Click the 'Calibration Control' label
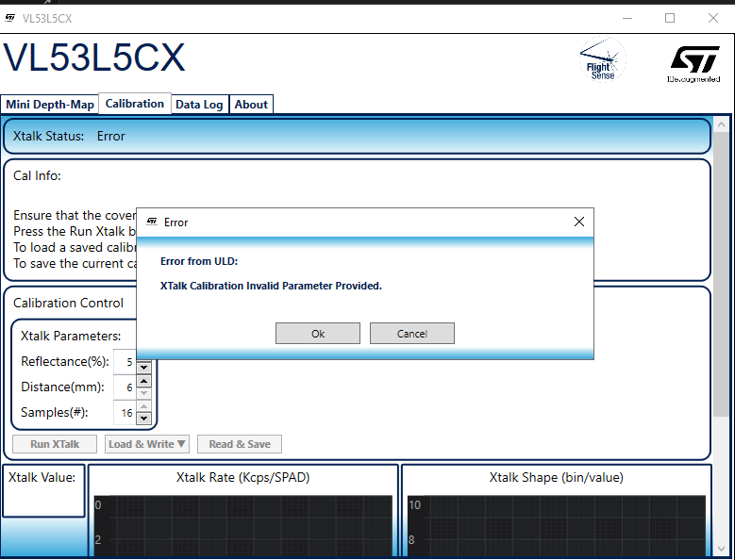The height and width of the screenshot is (560, 735). click(x=69, y=303)
